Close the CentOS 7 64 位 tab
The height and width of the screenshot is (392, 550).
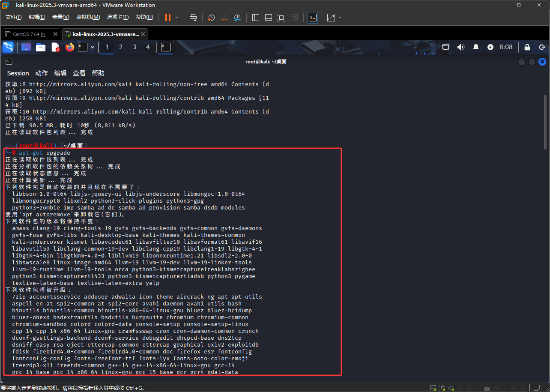pyautogui.click(x=55, y=34)
